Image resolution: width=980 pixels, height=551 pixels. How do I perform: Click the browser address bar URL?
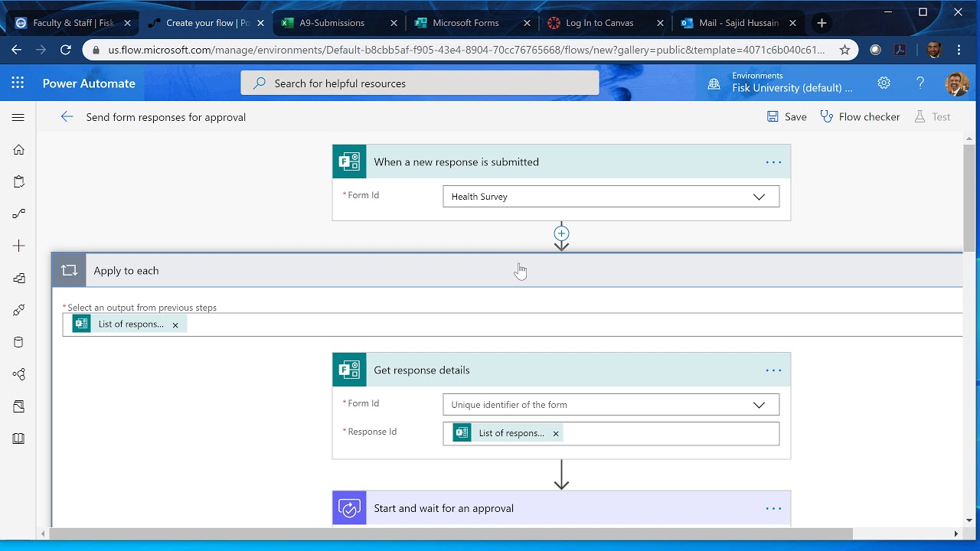click(x=466, y=50)
